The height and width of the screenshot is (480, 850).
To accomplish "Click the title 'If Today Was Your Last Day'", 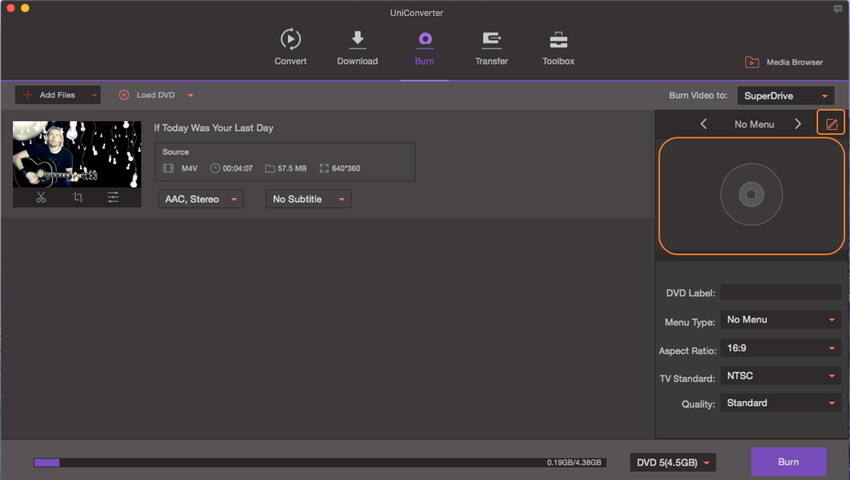I will 214,128.
